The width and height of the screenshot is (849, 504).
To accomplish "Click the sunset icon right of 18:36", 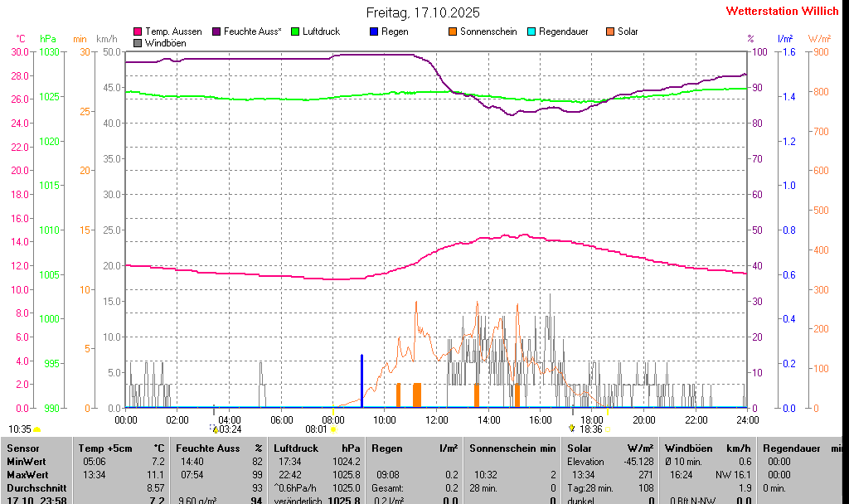I will click(607, 429).
